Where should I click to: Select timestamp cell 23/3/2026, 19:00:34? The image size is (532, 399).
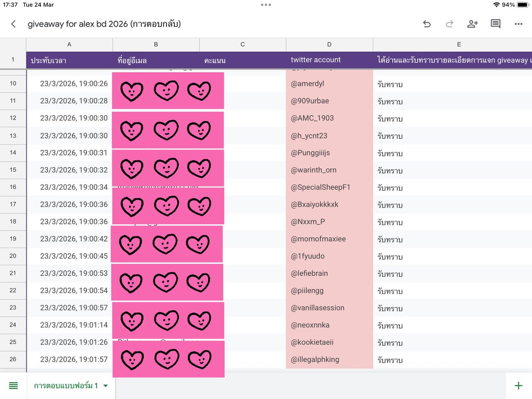pyautogui.click(x=69, y=187)
